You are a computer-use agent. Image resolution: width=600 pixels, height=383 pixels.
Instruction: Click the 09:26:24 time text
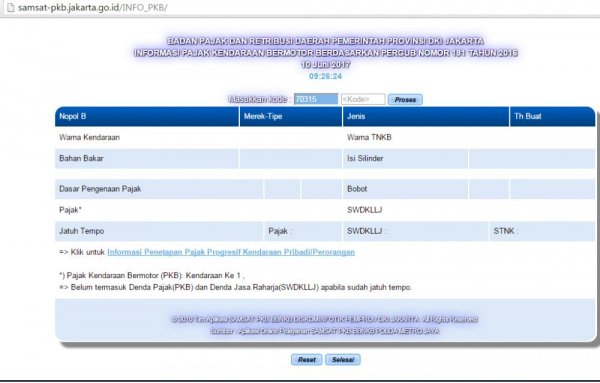tap(325, 76)
